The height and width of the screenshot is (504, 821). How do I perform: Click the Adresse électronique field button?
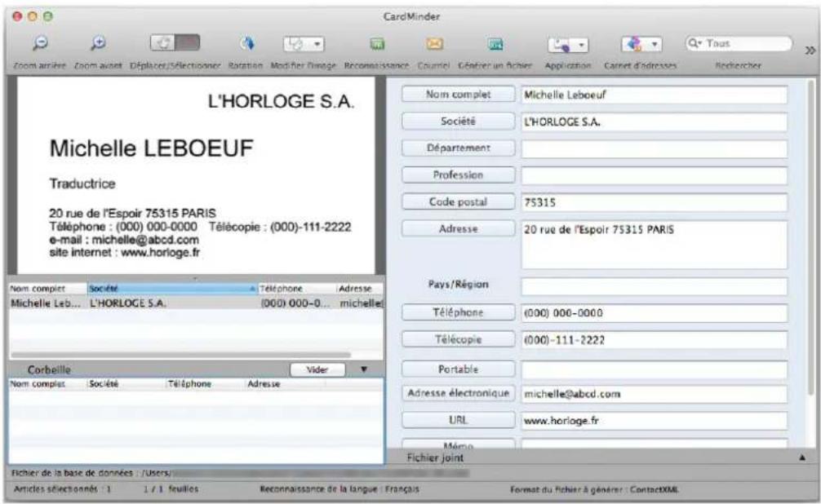tap(458, 393)
